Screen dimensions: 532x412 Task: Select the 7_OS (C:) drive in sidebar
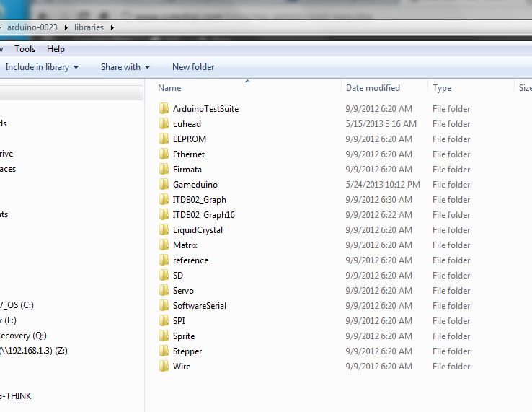17,305
